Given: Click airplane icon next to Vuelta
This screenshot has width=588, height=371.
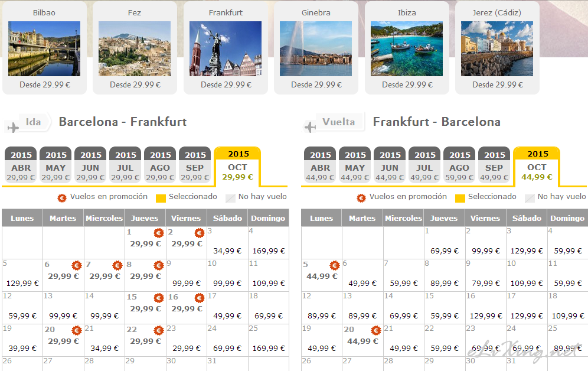Looking at the screenshot, I should click(x=310, y=127).
